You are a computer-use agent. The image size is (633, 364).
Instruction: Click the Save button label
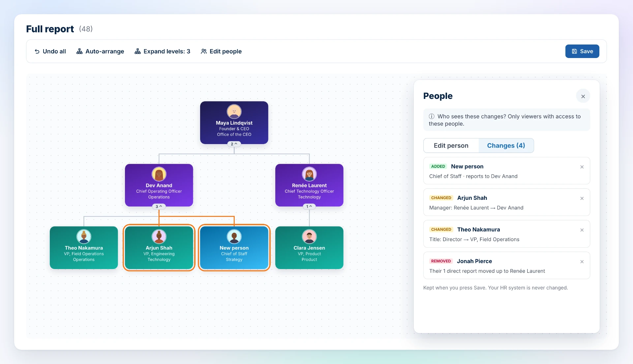point(587,51)
